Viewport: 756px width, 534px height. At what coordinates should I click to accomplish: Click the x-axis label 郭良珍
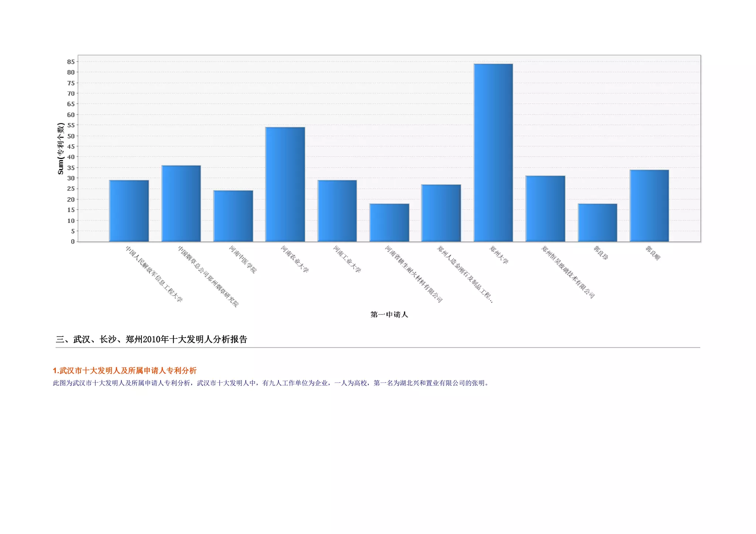[x=601, y=253]
